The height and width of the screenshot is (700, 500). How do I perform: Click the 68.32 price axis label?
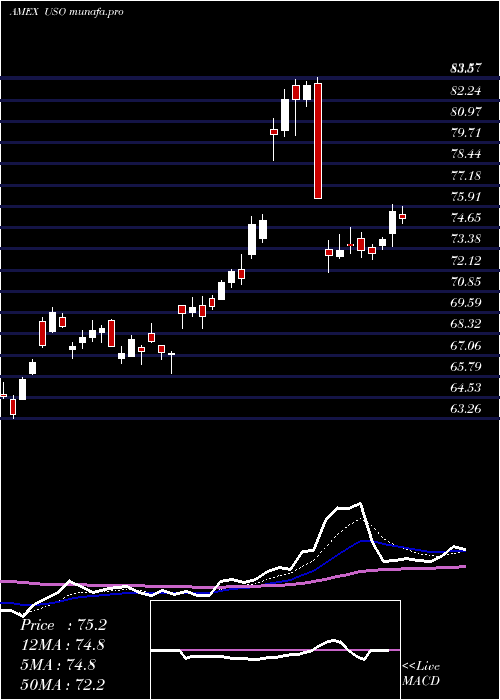click(466, 324)
